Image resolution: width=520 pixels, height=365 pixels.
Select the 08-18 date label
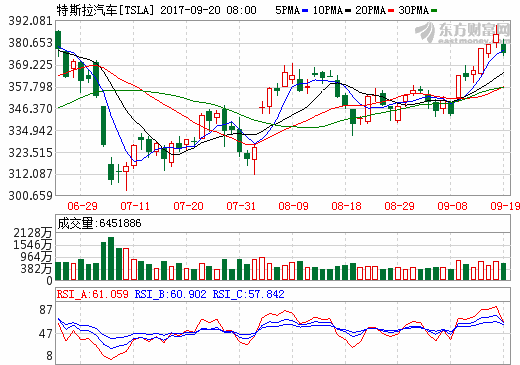coord(346,206)
